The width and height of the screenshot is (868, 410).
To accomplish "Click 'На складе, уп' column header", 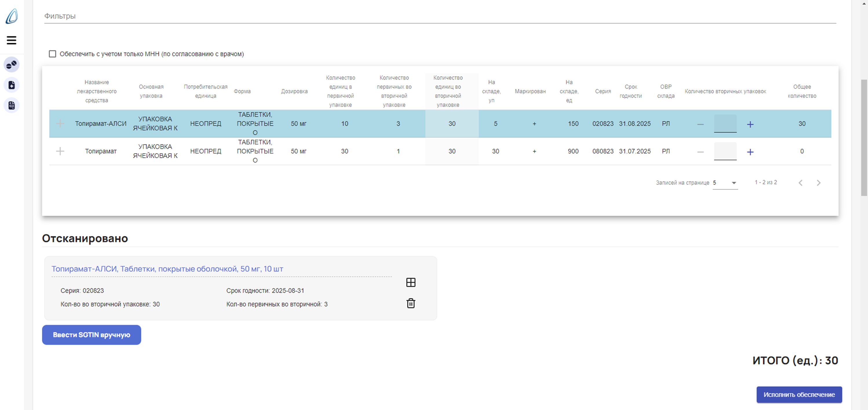I will pyautogui.click(x=491, y=91).
